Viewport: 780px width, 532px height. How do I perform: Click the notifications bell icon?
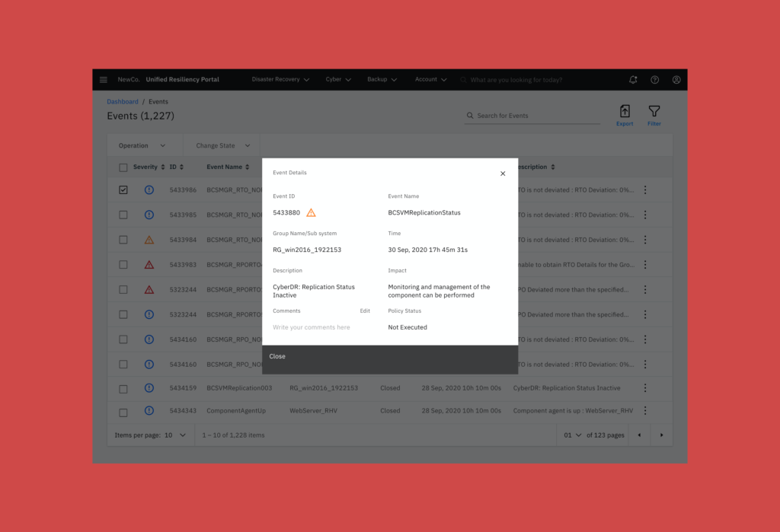[633, 80]
